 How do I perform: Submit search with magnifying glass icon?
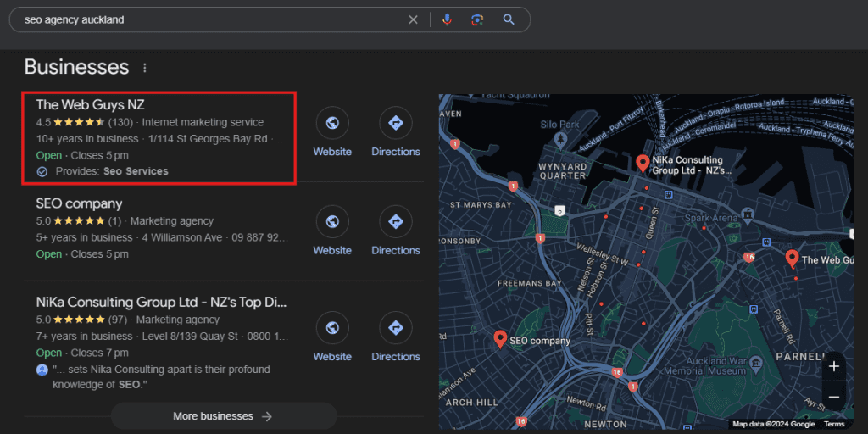pos(509,20)
